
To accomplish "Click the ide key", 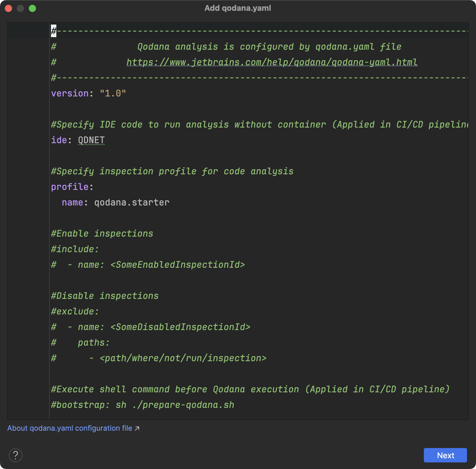I will (x=59, y=140).
